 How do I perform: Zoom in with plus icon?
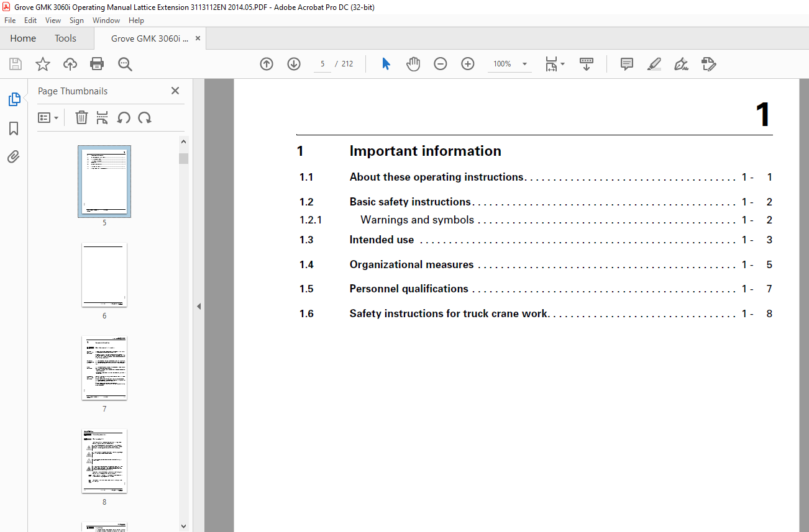pyautogui.click(x=468, y=64)
